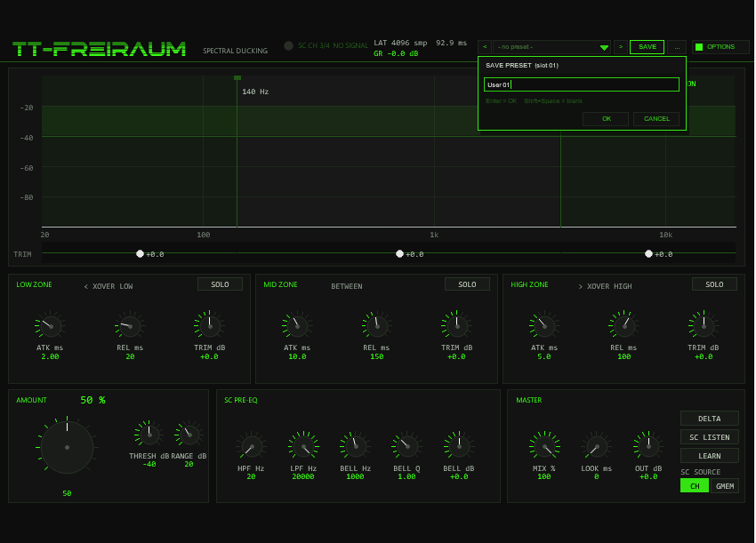756x543 pixels.
Task: Click the RANGE dB knob
Action: click(189, 435)
